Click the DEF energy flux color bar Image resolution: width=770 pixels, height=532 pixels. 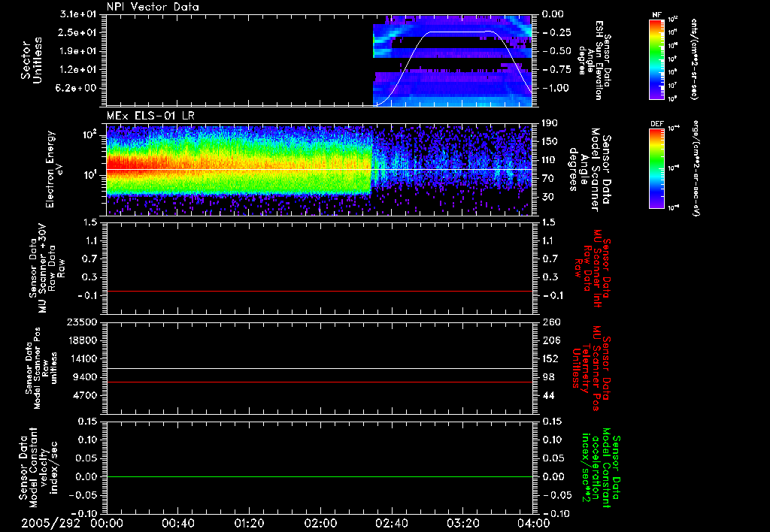coord(656,168)
